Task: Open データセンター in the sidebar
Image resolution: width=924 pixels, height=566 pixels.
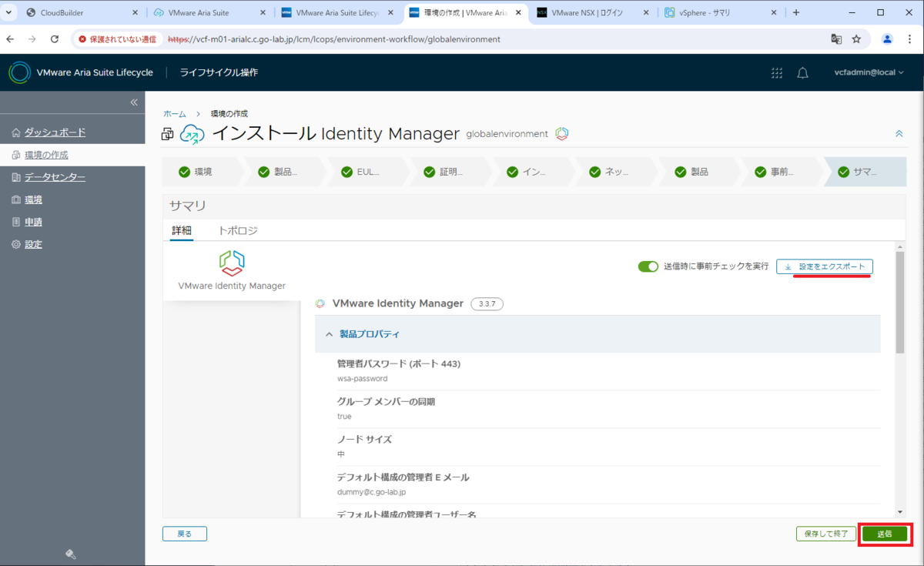Action: coord(55,177)
